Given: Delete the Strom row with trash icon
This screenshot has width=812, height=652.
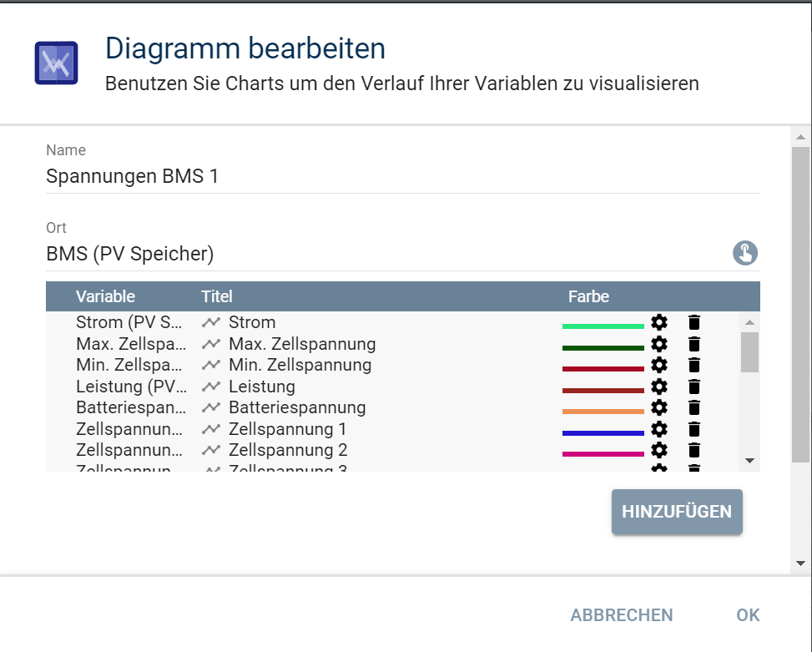Looking at the screenshot, I should coord(694,322).
